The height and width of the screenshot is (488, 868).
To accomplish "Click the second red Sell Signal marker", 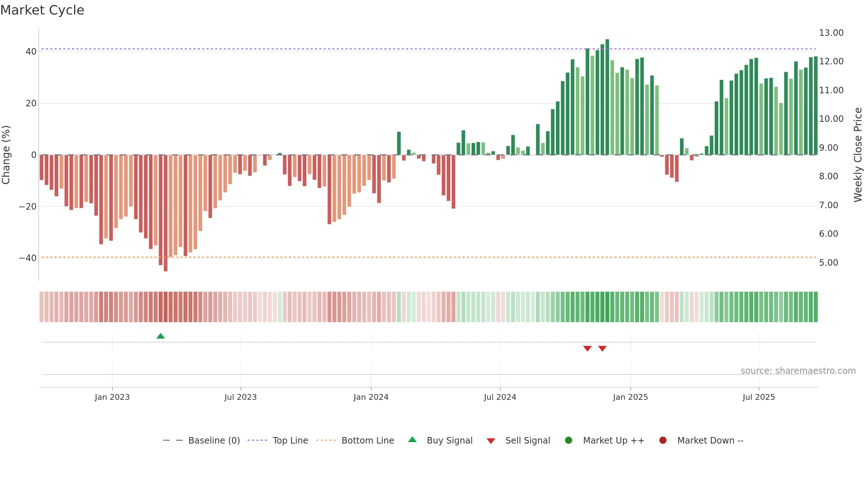I will tap(602, 348).
